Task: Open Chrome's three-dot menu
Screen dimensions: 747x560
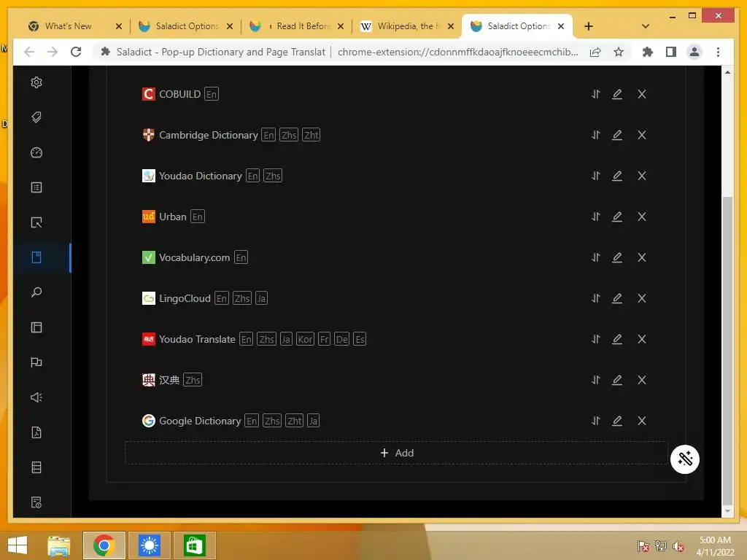Action: click(x=718, y=52)
